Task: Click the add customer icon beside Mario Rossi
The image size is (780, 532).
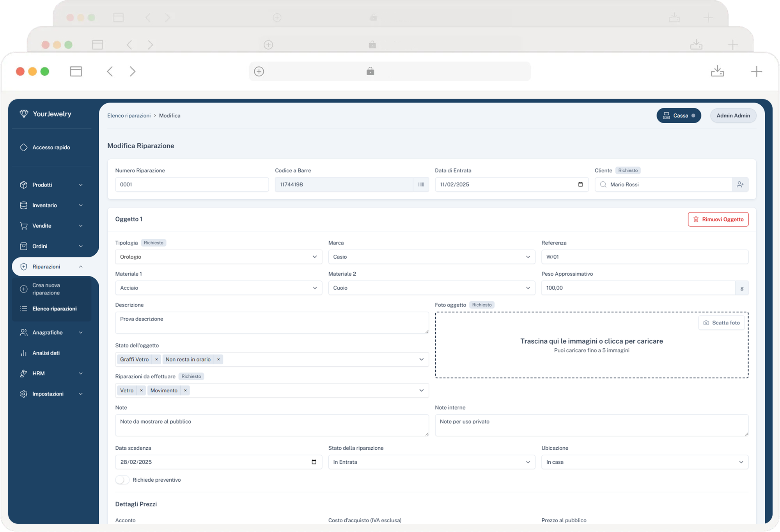Action: pos(740,184)
